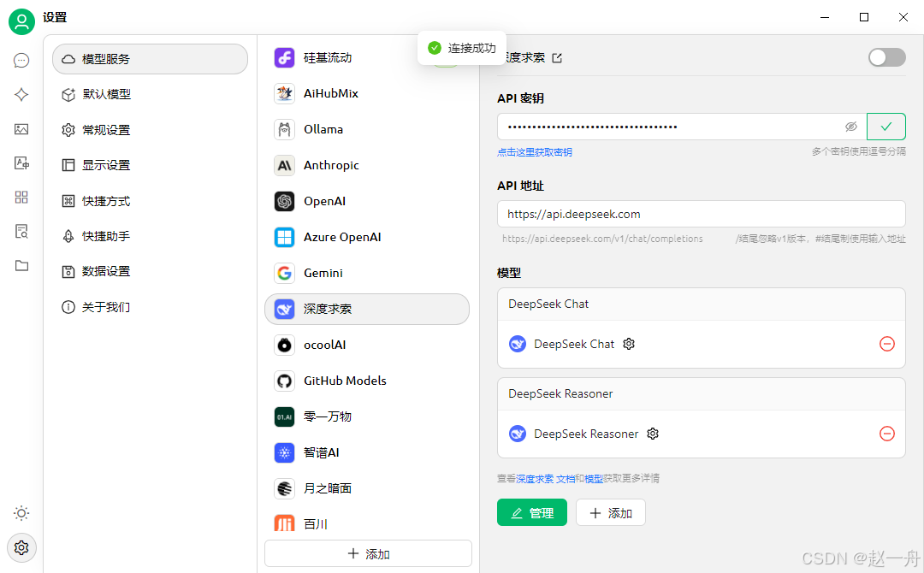Open the mini apps grid icon
Image resolution: width=924 pixels, height=573 pixels.
click(x=21, y=198)
